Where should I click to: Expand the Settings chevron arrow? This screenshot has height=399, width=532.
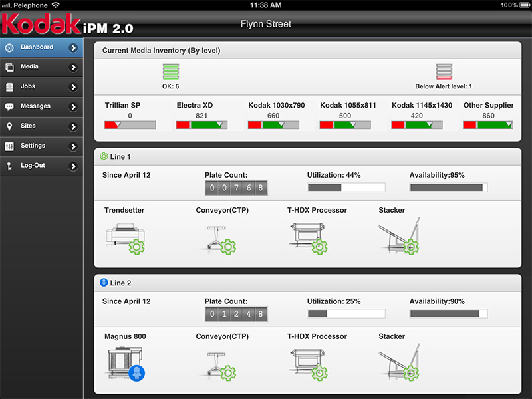click(73, 146)
